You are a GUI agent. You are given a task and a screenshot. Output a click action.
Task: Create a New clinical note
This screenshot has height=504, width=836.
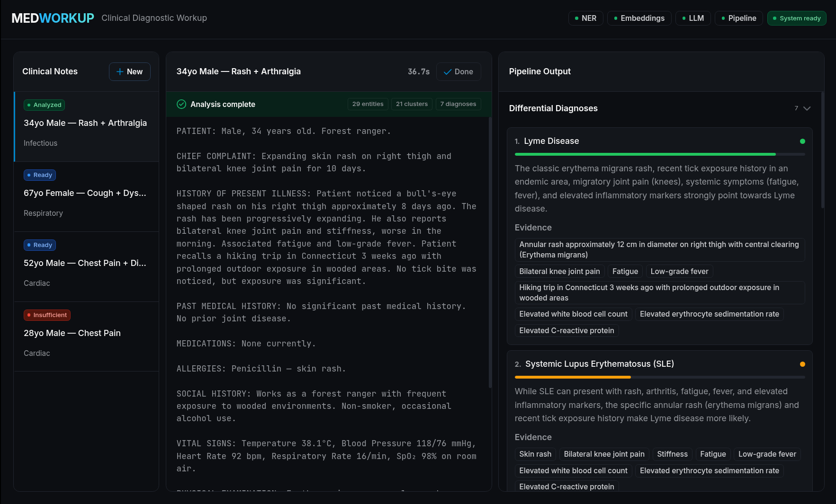[x=129, y=71]
